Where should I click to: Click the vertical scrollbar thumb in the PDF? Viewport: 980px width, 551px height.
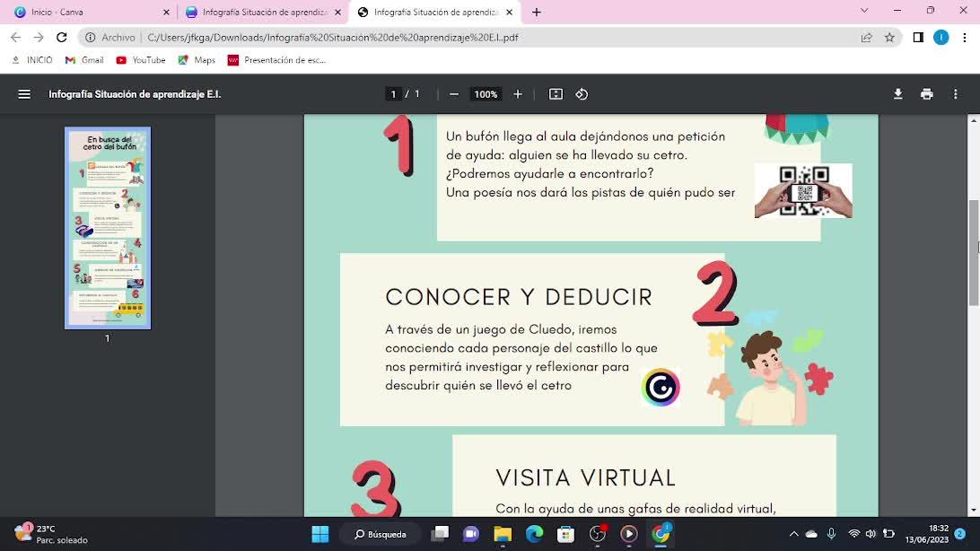[x=974, y=252]
